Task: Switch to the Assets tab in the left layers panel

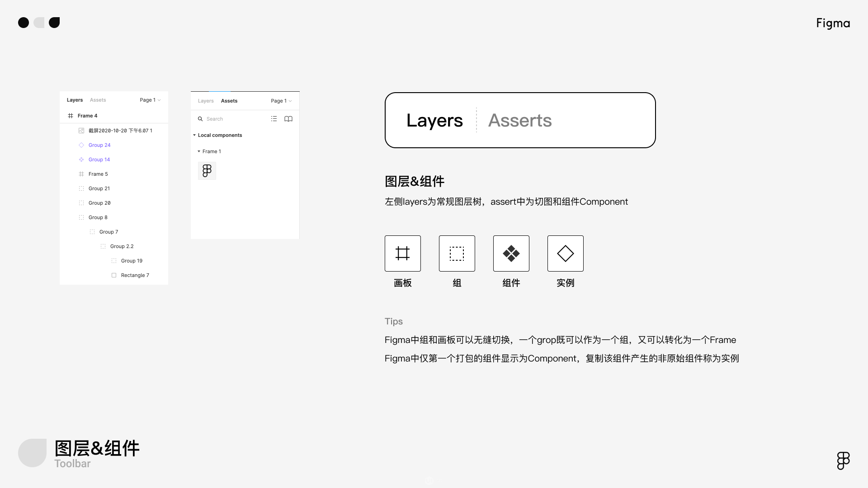Action: [98, 100]
